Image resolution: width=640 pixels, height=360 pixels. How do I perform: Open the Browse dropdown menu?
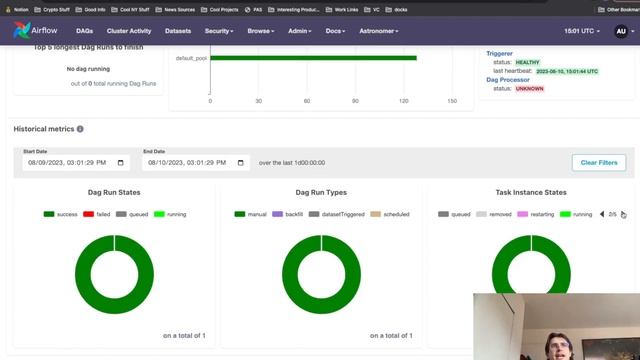click(261, 31)
